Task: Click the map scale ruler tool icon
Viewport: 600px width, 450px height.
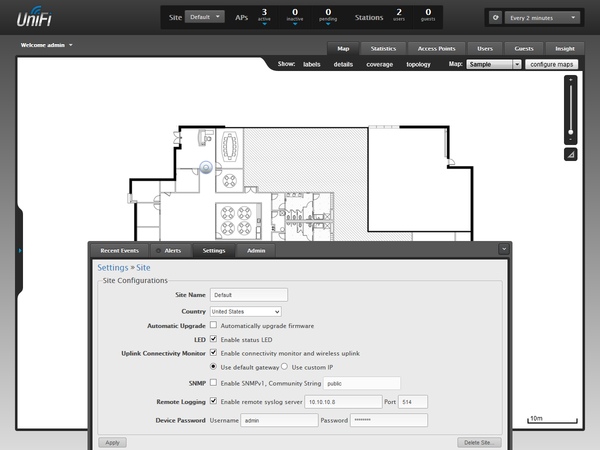Action: pyautogui.click(x=571, y=155)
